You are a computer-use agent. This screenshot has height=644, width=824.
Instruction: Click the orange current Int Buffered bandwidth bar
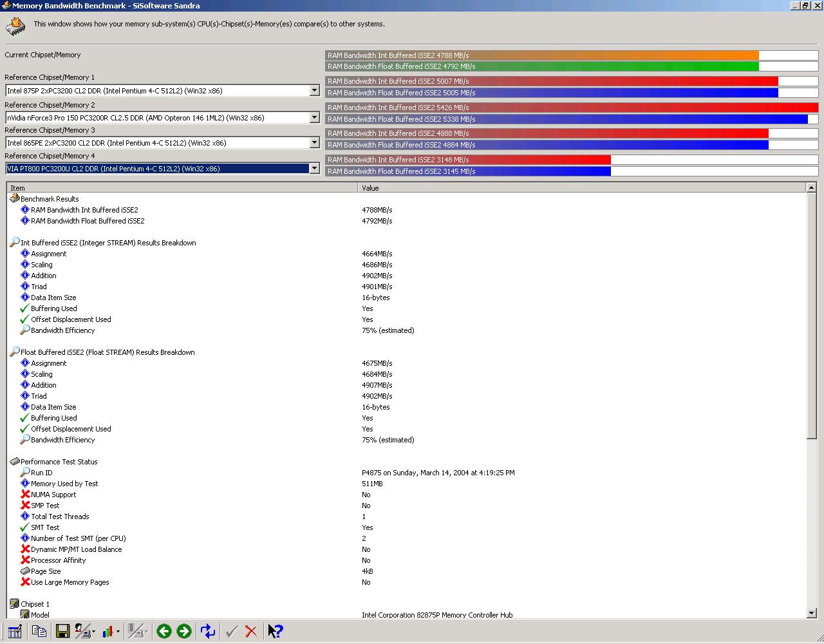coord(542,55)
